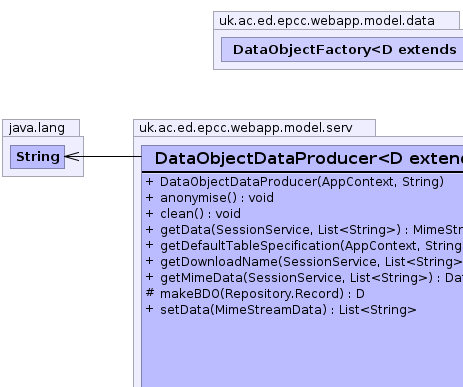Click the arrowhead pointing at String

pos(72,156)
